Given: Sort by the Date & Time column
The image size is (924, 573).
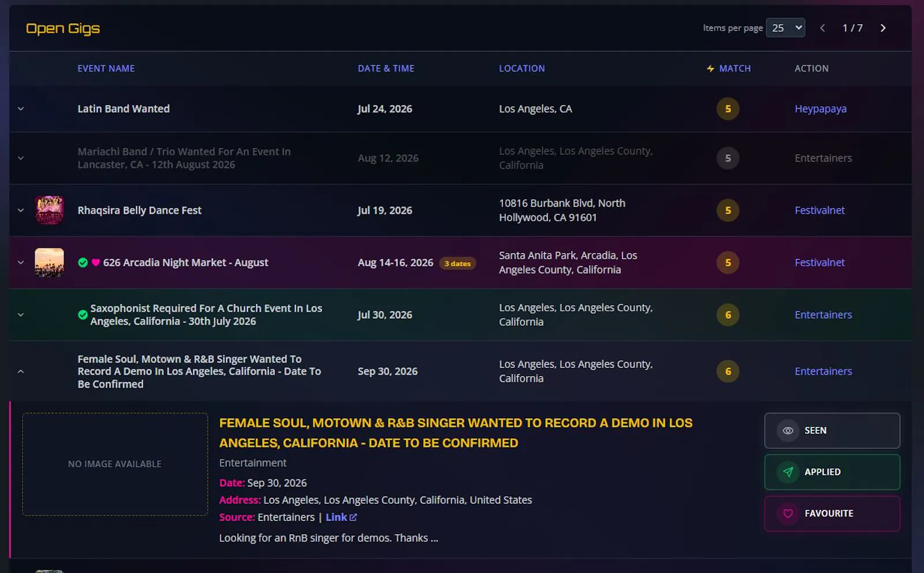Looking at the screenshot, I should (386, 68).
